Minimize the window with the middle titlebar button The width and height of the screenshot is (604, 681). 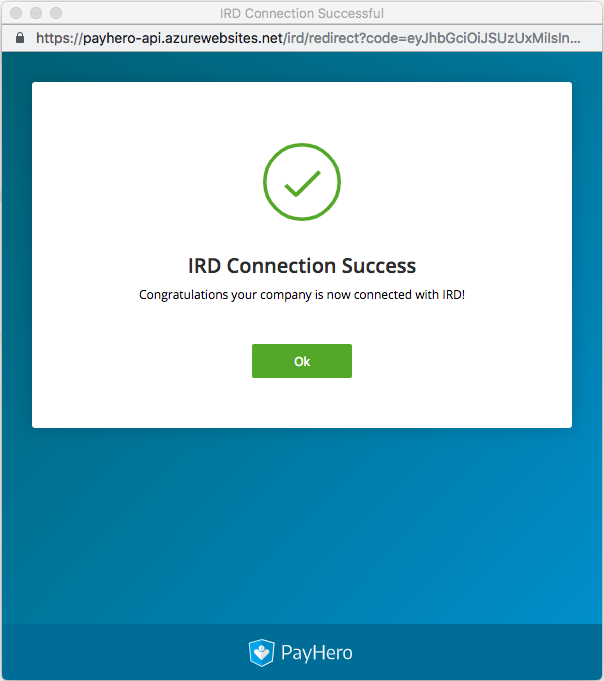36,13
